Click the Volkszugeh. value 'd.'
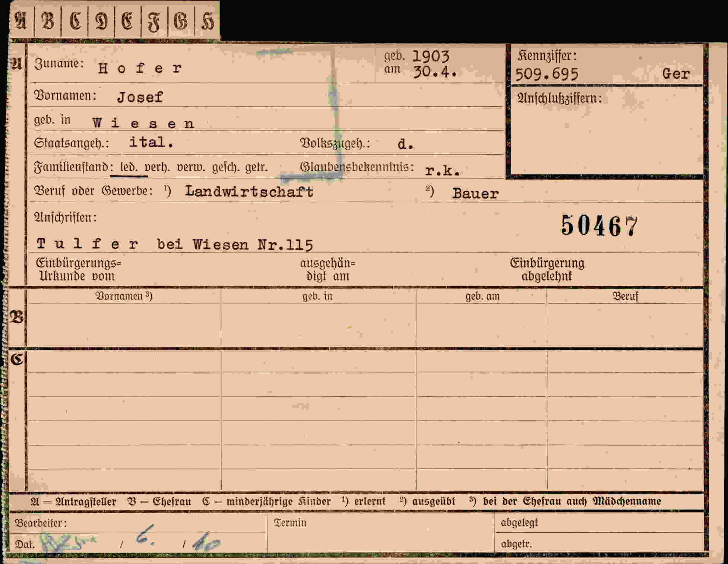Image resolution: width=728 pixels, height=564 pixels. pyautogui.click(x=405, y=144)
